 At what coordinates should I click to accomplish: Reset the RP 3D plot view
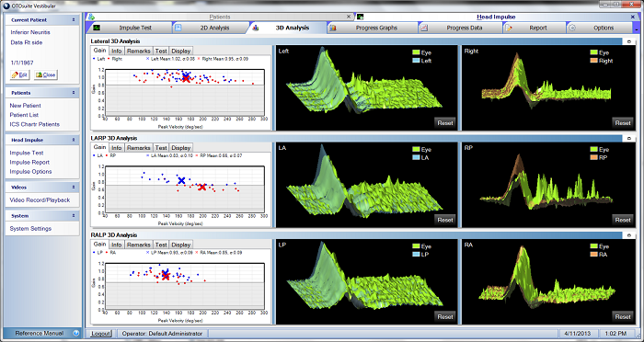pyautogui.click(x=622, y=220)
